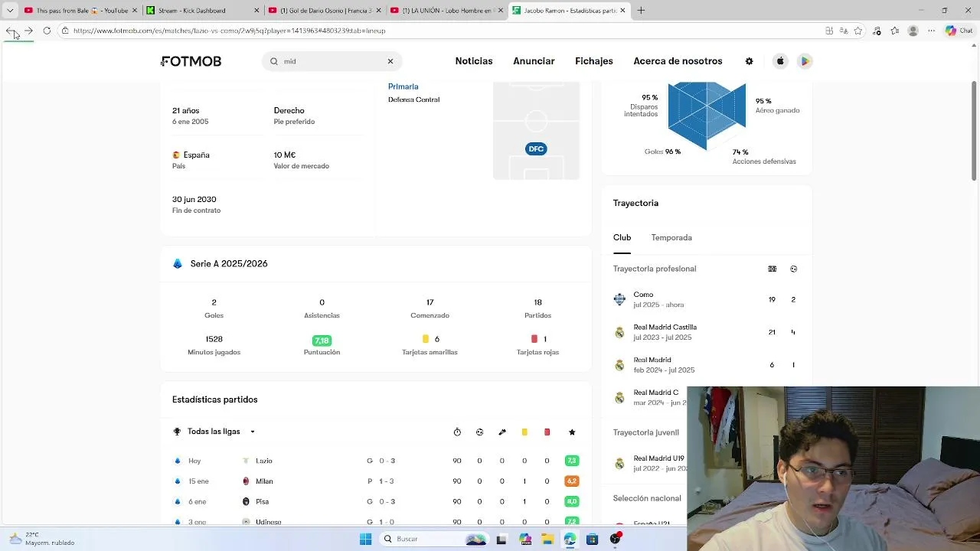The width and height of the screenshot is (980, 551).
Task: Click the rating star column icon
Action: pos(572,432)
